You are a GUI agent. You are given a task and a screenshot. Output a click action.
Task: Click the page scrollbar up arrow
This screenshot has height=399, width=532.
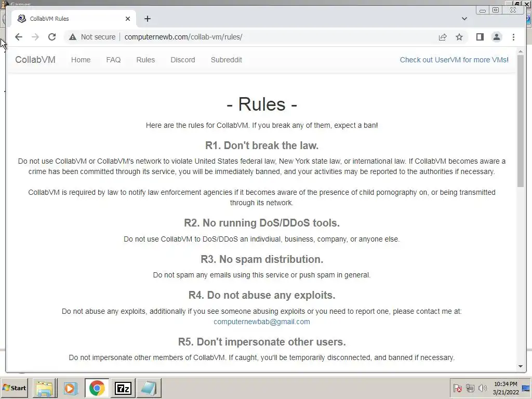[x=521, y=51]
